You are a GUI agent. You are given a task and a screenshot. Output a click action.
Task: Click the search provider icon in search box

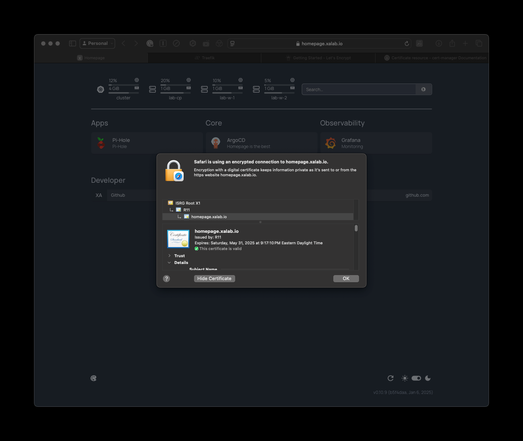click(423, 89)
